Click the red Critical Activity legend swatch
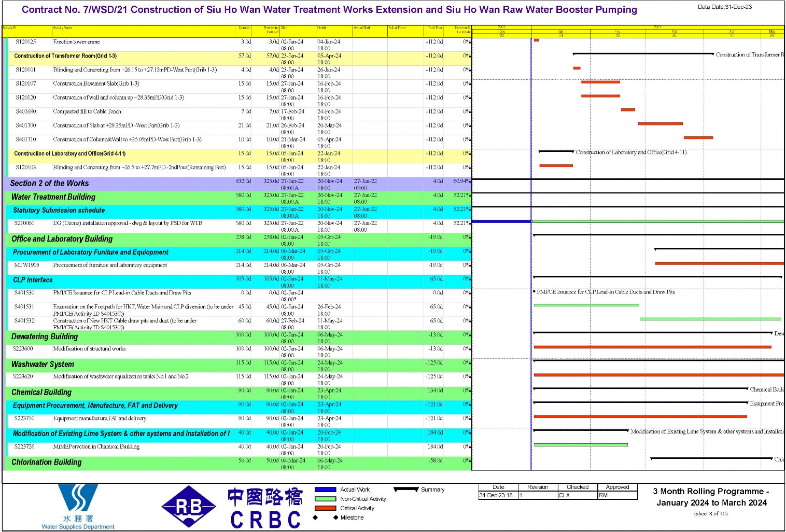The height and width of the screenshot is (532, 786). coord(326,508)
